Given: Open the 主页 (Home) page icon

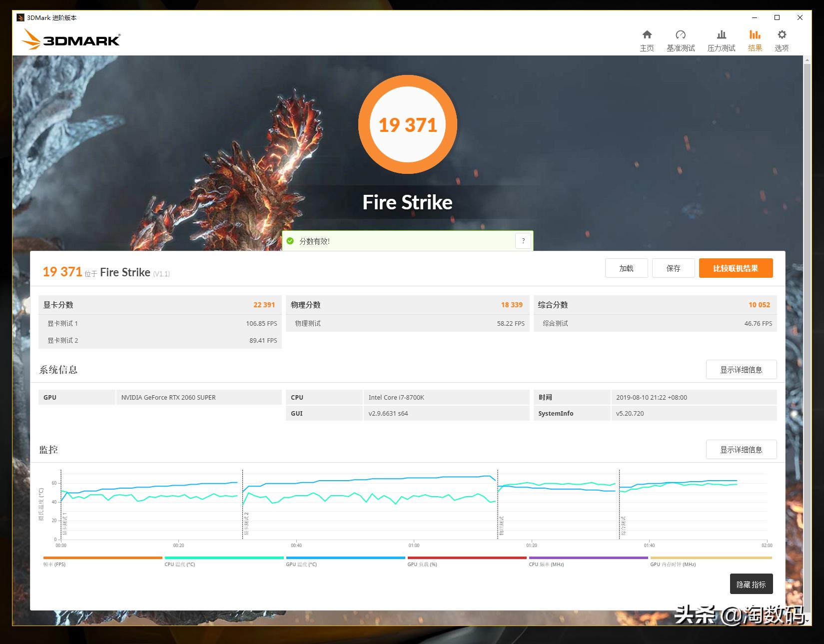Looking at the screenshot, I should pyautogui.click(x=647, y=39).
